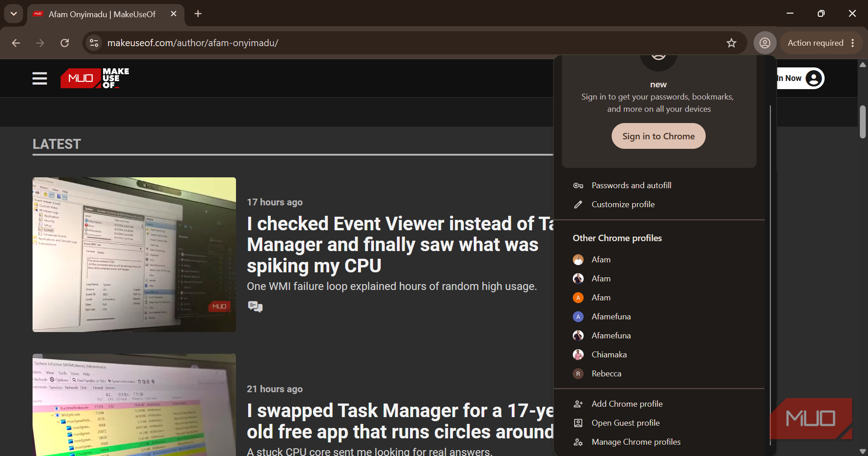Switch to the first Afam profile with photo avatar
The height and width of the screenshot is (456, 868).
pos(659,260)
